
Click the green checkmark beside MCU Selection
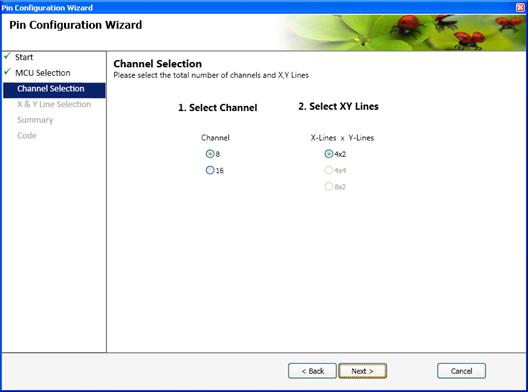[7, 72]
